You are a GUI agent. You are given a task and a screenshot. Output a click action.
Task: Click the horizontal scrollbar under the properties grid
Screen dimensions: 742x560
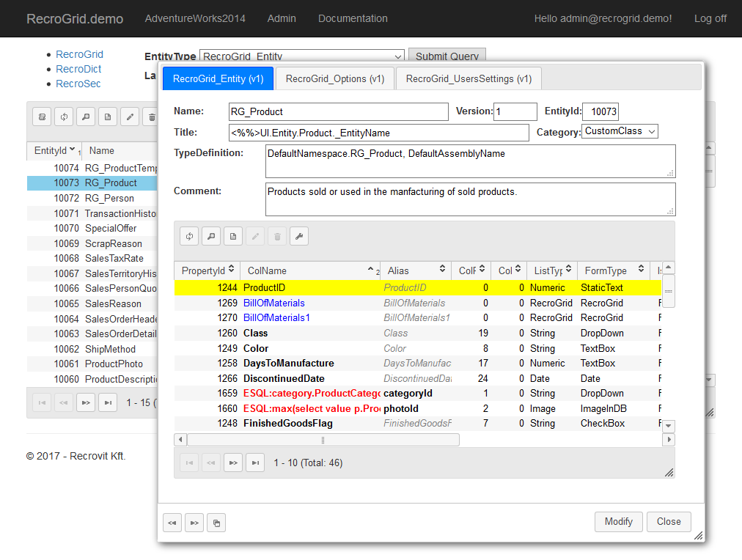click(323, 440)
